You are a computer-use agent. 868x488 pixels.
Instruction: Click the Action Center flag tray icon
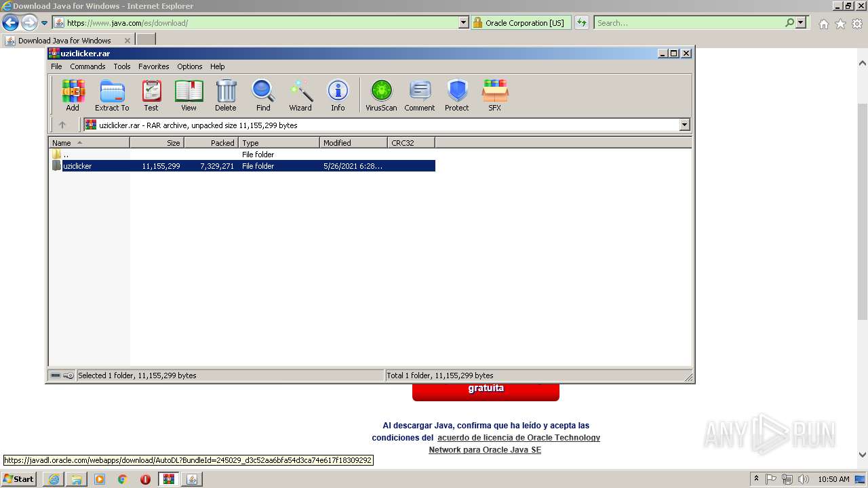pyautogui.click(x=771, y=479)
